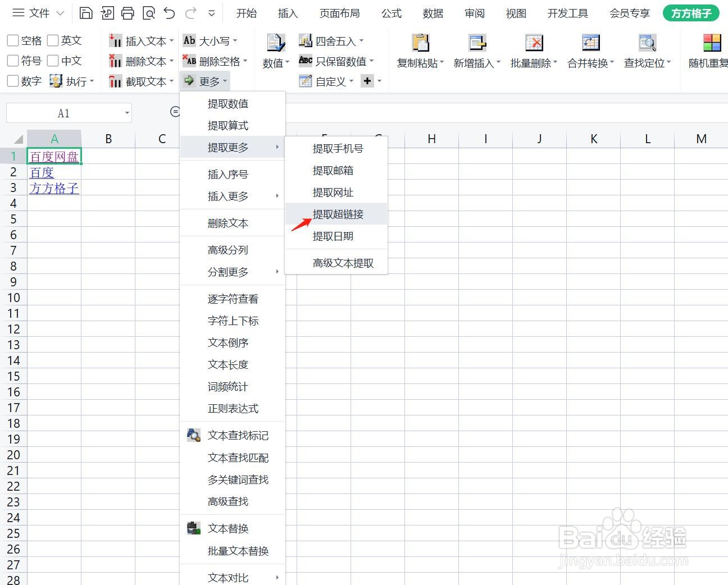Click the export to PDF icon

click(107, 13)
